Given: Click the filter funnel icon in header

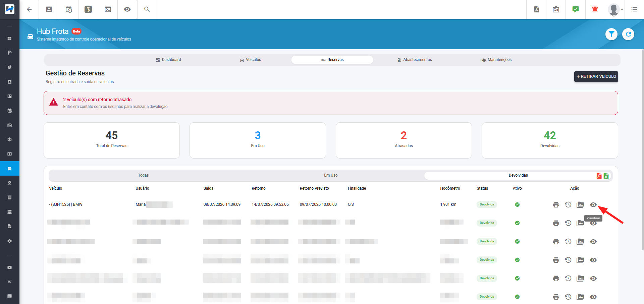Looking at the screenshot, I should pyautogui.click(x=611, y=34).
